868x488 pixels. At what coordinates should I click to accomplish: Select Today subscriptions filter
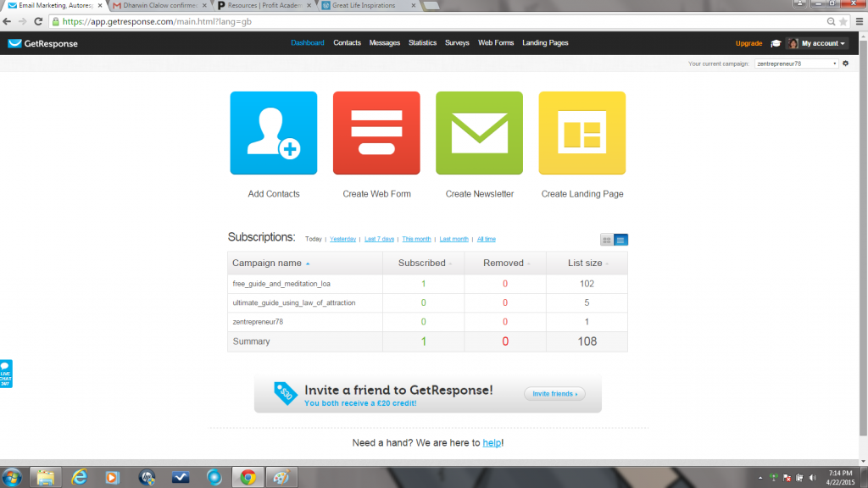tap(314, 239)
